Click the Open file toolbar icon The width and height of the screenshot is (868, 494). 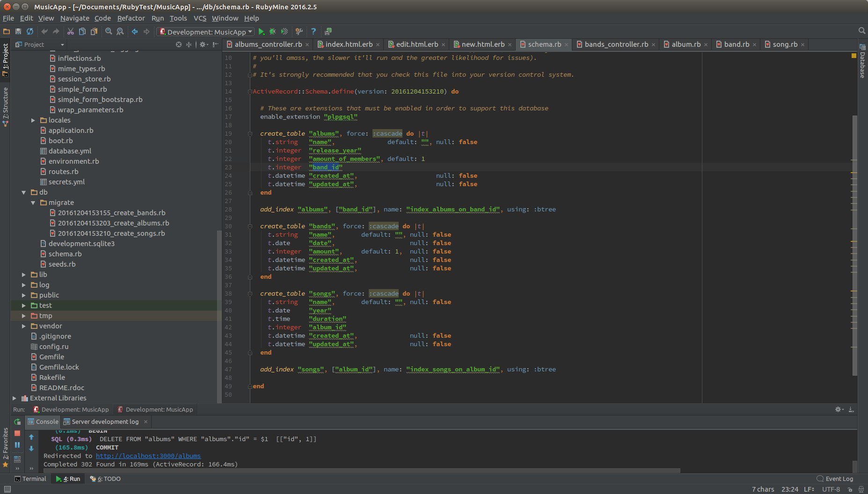click(x=7, y=31)
